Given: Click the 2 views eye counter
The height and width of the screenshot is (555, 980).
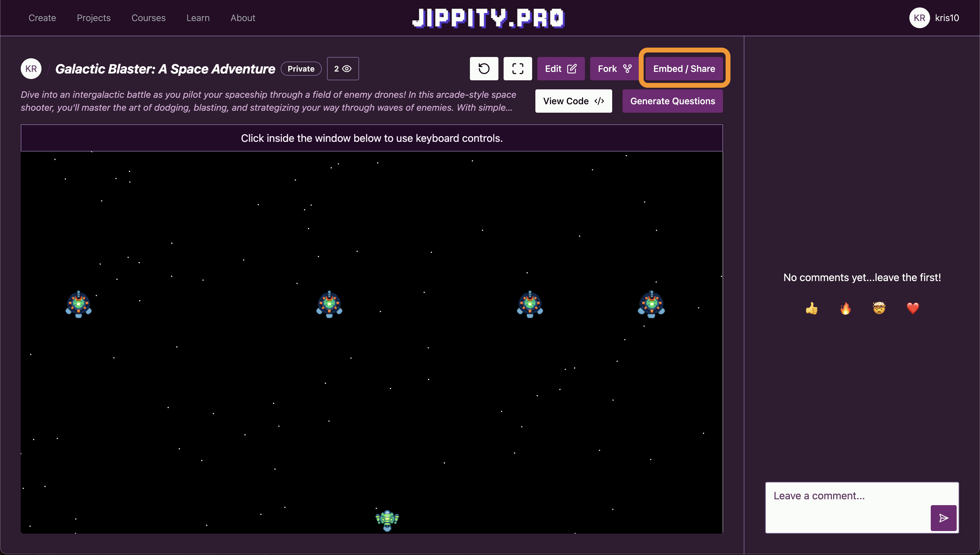Looking at the screenshot, I should [x=343, y=69].
